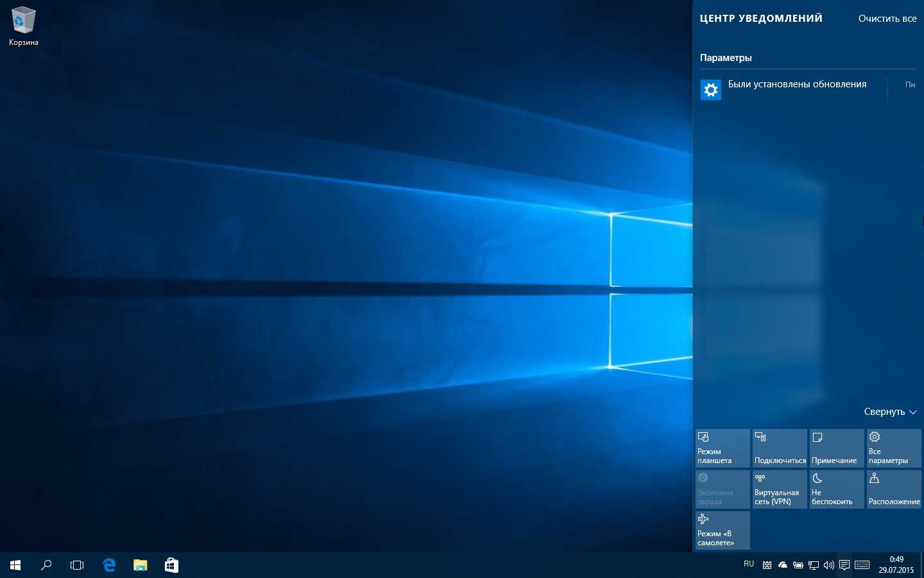Image resolution: width=924 pixels, height=578 pixels.
Task: Click the network tray icon
Action: coord(814,565)
